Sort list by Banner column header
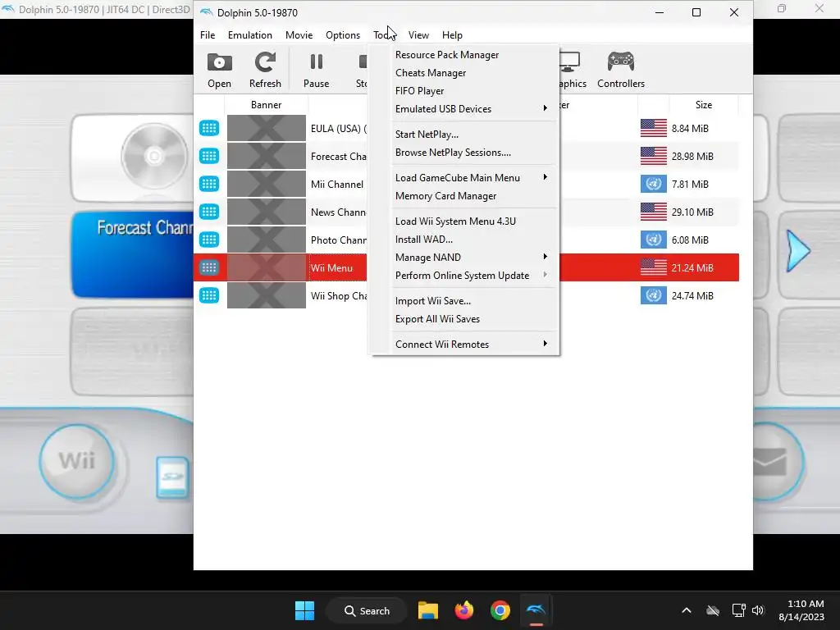The image size is (840, 630). click(x=267, y=105)
